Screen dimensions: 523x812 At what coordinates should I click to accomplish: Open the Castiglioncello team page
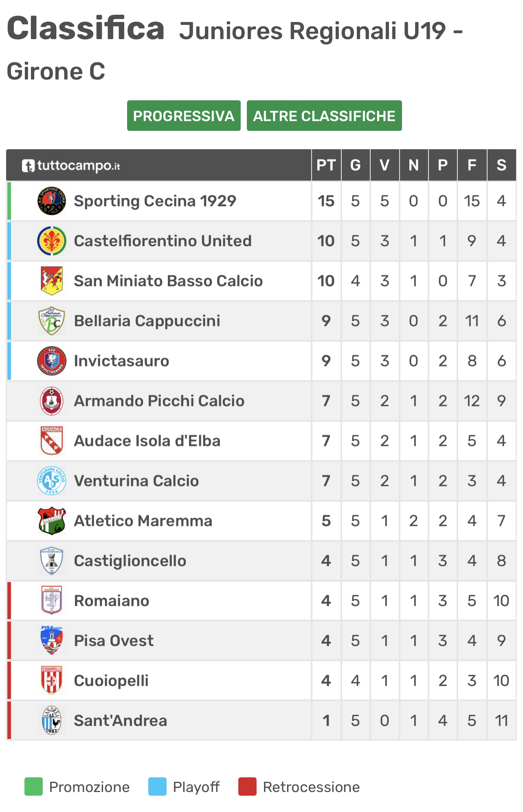[130, 561]
